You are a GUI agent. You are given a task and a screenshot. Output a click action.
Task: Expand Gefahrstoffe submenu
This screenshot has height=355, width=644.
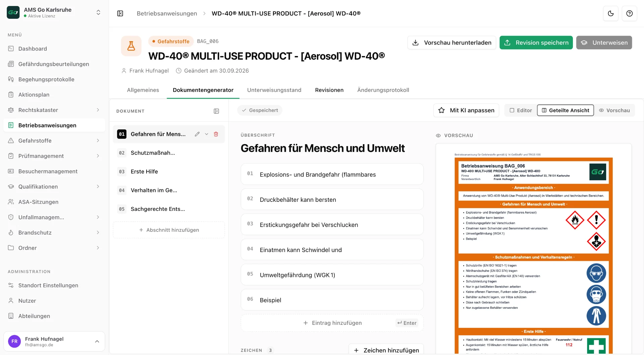(x=98, y=140)
